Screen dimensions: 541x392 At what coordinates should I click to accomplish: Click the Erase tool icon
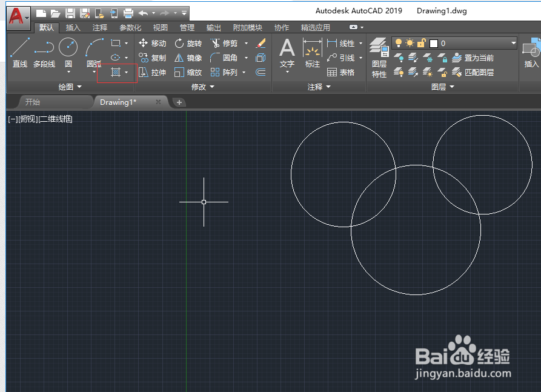pyautogui.click(x=261, y=43)
